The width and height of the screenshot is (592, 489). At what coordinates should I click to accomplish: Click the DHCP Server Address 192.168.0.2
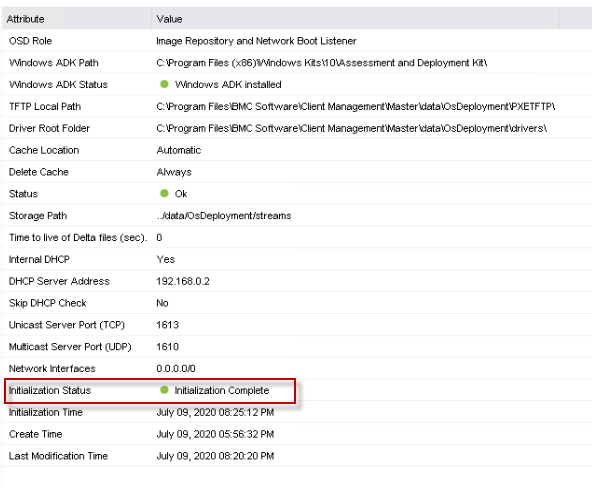183,281
